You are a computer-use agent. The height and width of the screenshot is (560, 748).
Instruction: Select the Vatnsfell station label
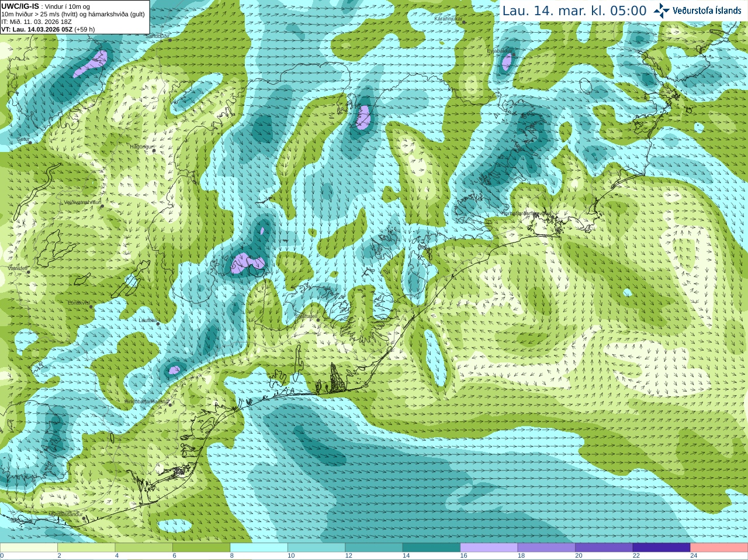(18, 268)
